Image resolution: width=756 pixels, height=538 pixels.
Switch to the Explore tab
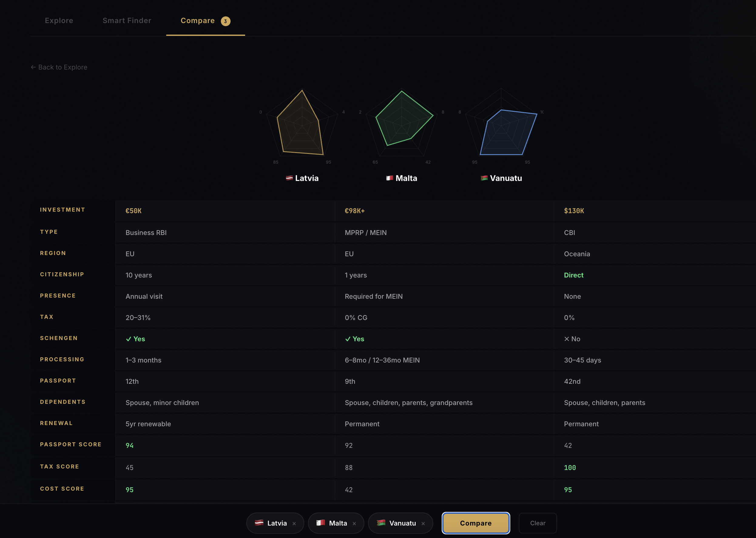coord(59,21)
